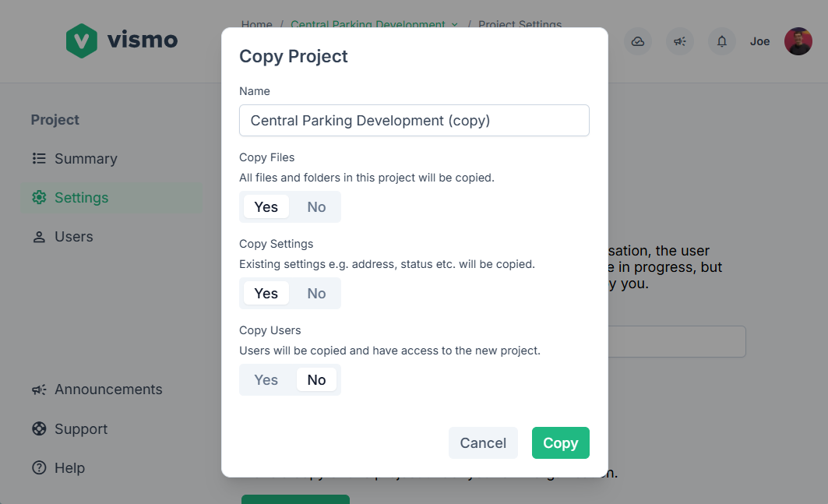The width and height of the screenshot is (828, 504).
Task: Open the cloud status icon in header
Action: click(x=638, y=41)
